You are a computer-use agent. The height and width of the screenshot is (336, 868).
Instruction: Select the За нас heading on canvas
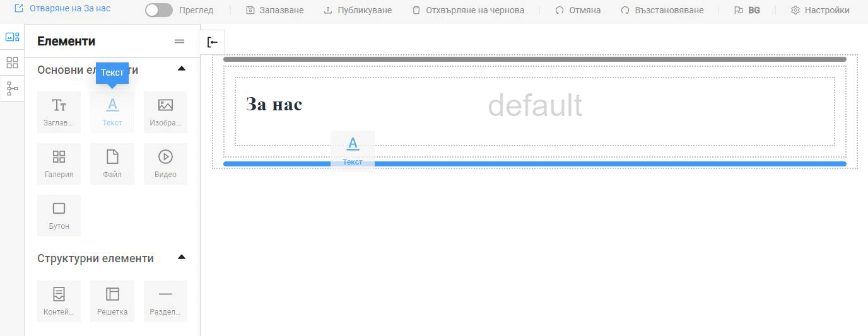[274, 105]
